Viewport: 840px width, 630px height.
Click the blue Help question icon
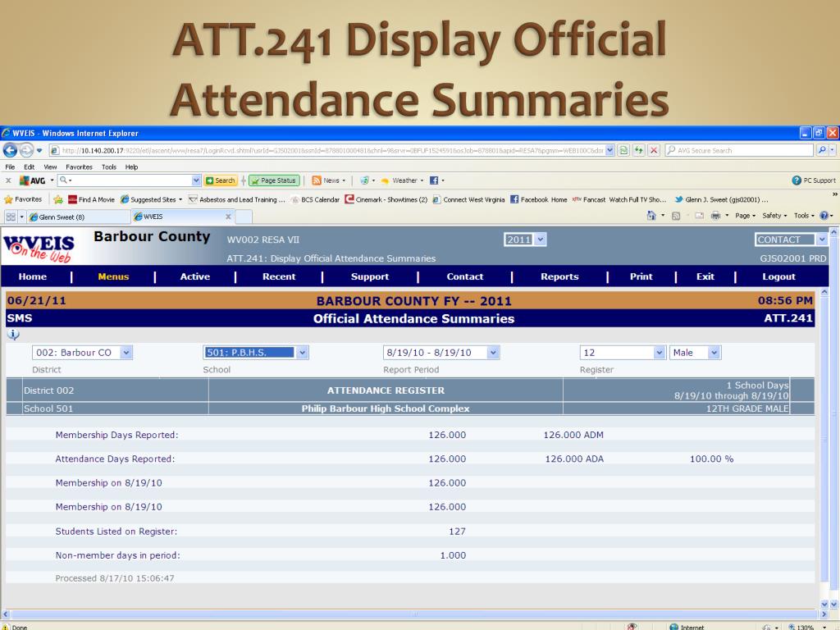(x=824, y=216)
